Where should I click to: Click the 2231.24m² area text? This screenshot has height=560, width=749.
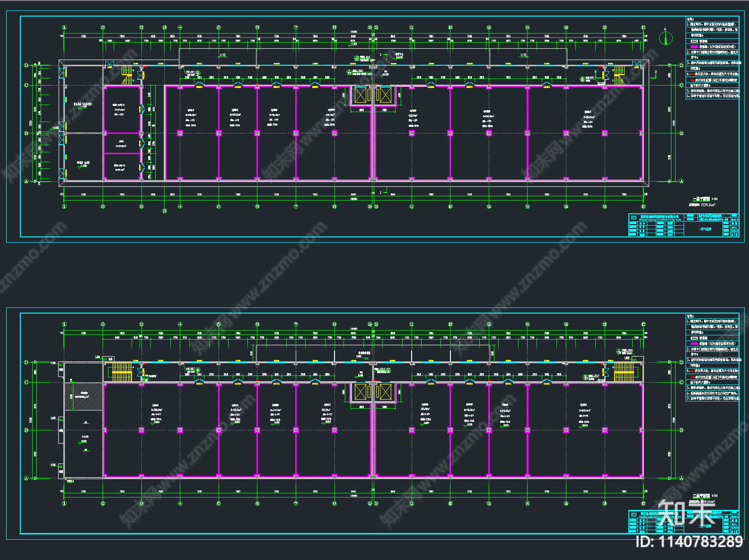(708, 205)
